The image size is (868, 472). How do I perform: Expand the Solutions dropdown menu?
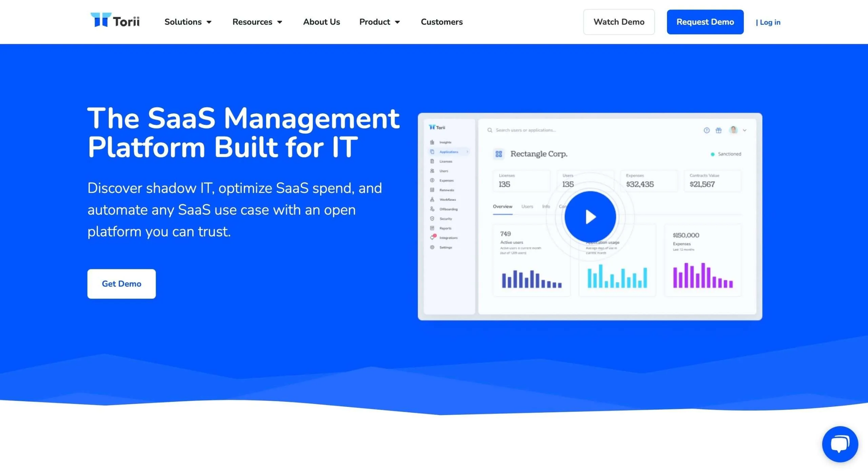[x=188, y=22]
